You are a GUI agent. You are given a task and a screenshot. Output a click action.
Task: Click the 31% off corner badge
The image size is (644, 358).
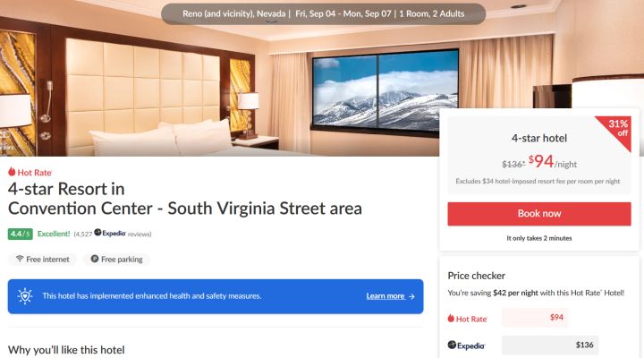tap(617, 129)
